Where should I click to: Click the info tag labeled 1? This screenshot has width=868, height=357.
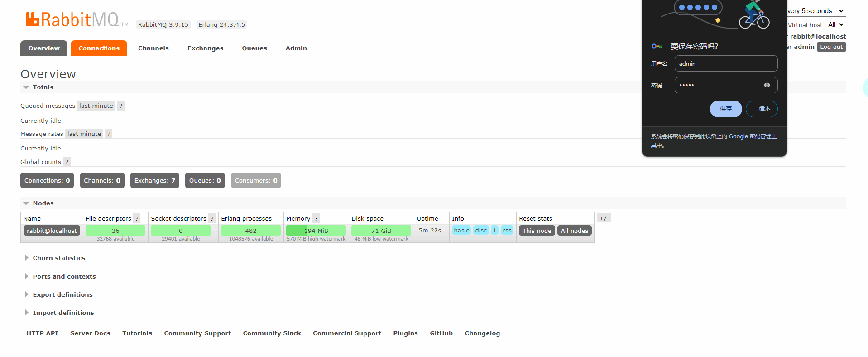[495, 230]
